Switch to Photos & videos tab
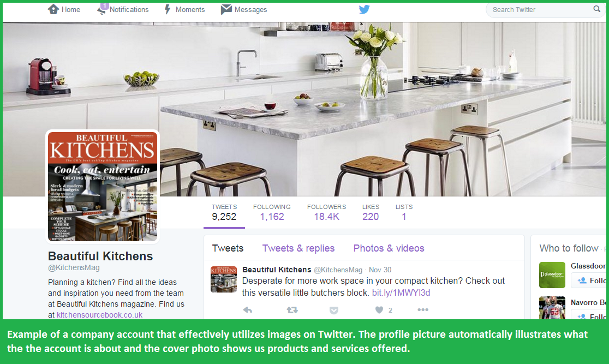The height and width of the screenshot is (364, 609). coord(389,248)
